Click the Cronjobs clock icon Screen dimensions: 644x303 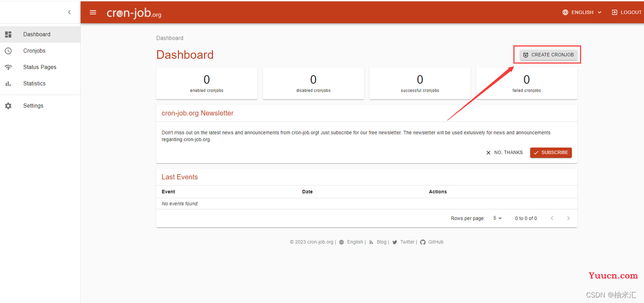[x=8, y=51]
